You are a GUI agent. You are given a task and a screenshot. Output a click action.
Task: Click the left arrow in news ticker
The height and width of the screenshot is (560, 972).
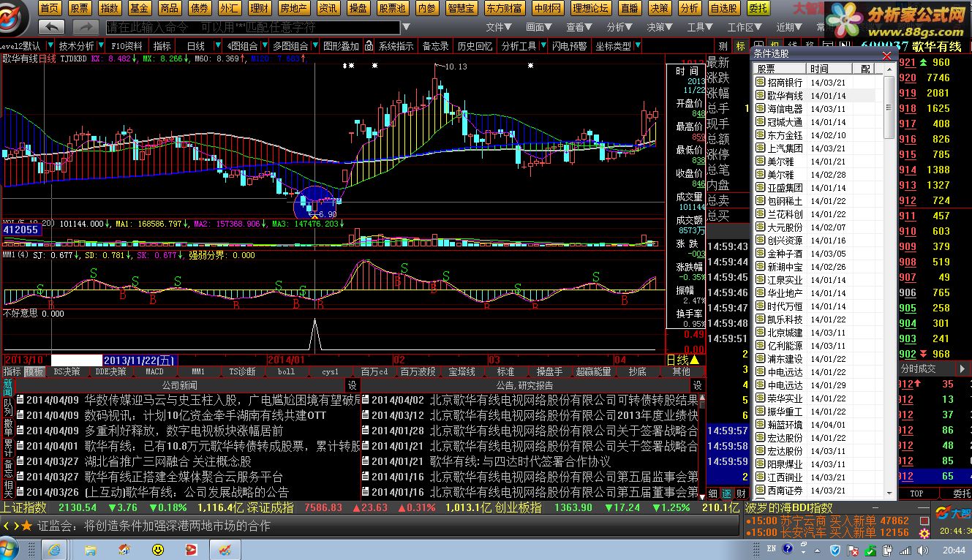pos(6,526)
